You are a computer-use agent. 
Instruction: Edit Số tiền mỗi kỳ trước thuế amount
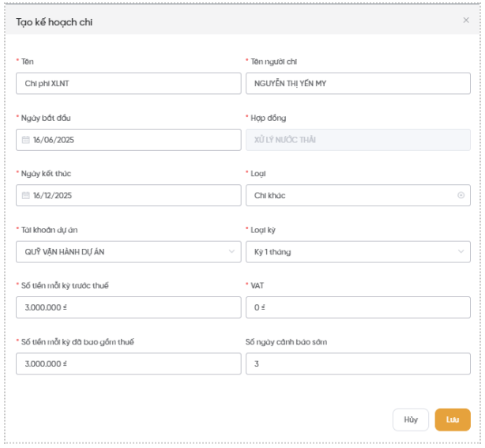pyautogui.click(x=129, y=307)
